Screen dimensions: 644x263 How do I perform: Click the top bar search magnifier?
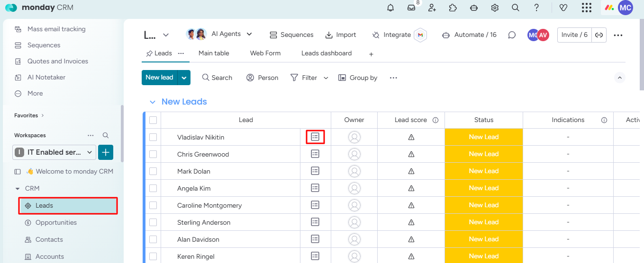(516, 8)
